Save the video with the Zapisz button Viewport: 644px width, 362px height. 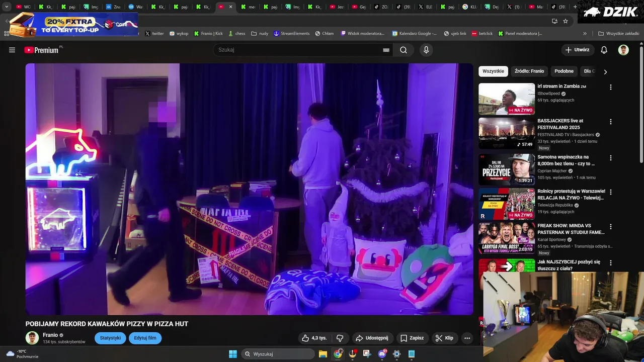tap(412, 338)
